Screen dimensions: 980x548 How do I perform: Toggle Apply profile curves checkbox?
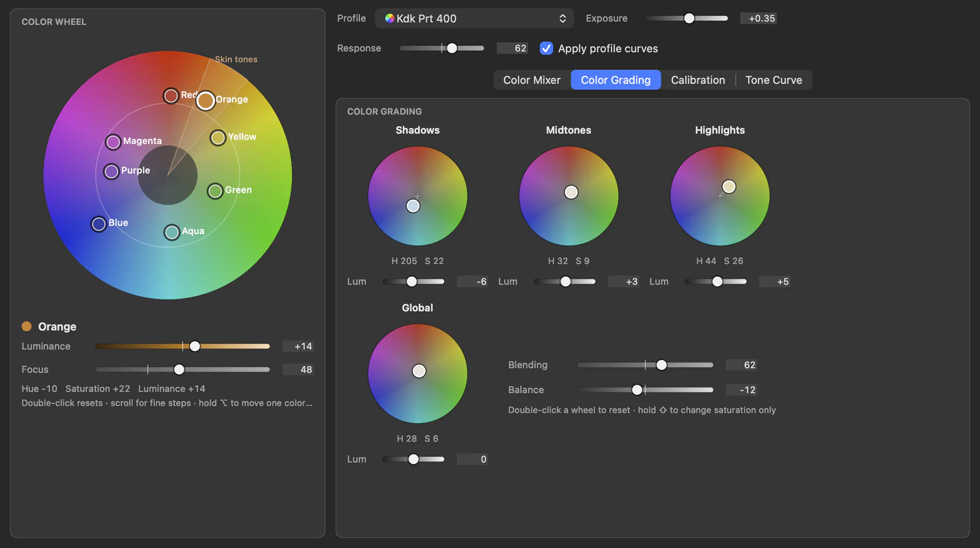546,48
